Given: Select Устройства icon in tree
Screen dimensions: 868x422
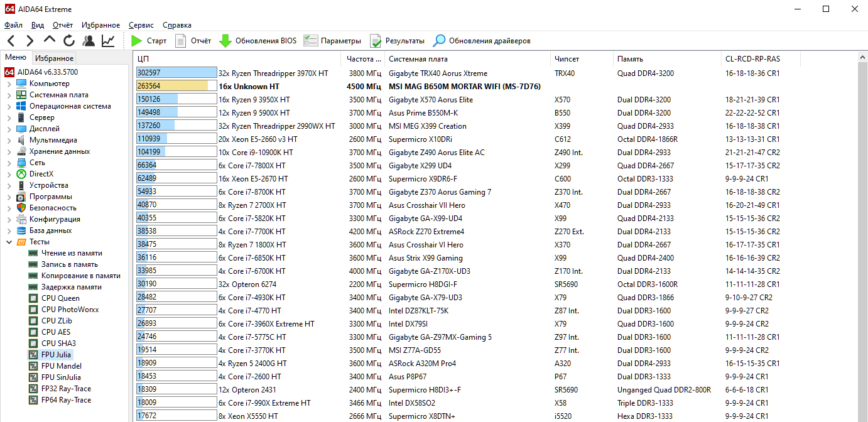Looking at the screenshot, I should [x=21, y=185].
